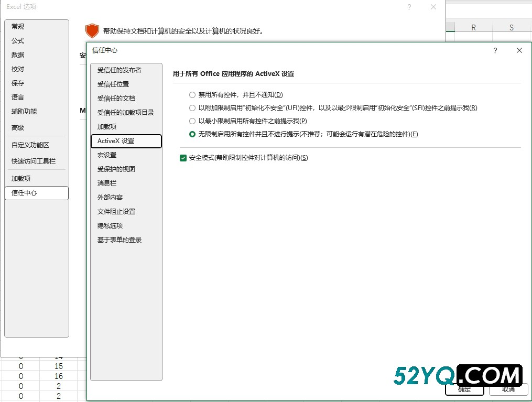Open 保存 in Excel 选项 sidebar
This screenshot has height=402, width=532.
pos(37,83)
